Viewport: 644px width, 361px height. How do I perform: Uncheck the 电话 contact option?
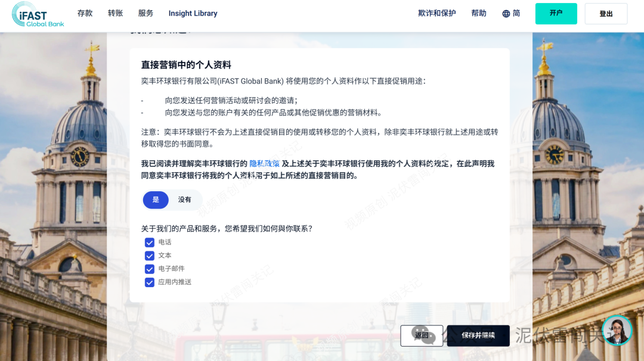150,242
